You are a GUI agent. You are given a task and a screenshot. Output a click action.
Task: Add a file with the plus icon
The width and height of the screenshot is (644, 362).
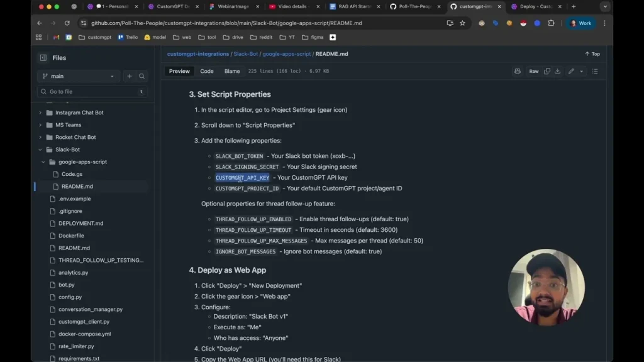pos(130,76)
